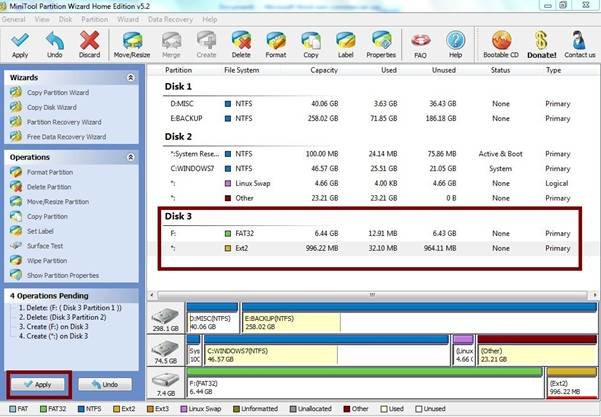The height and width of the screenshot is (417, 601).
Task: Click the Donate! dollar icon
Action: point(542,45)
